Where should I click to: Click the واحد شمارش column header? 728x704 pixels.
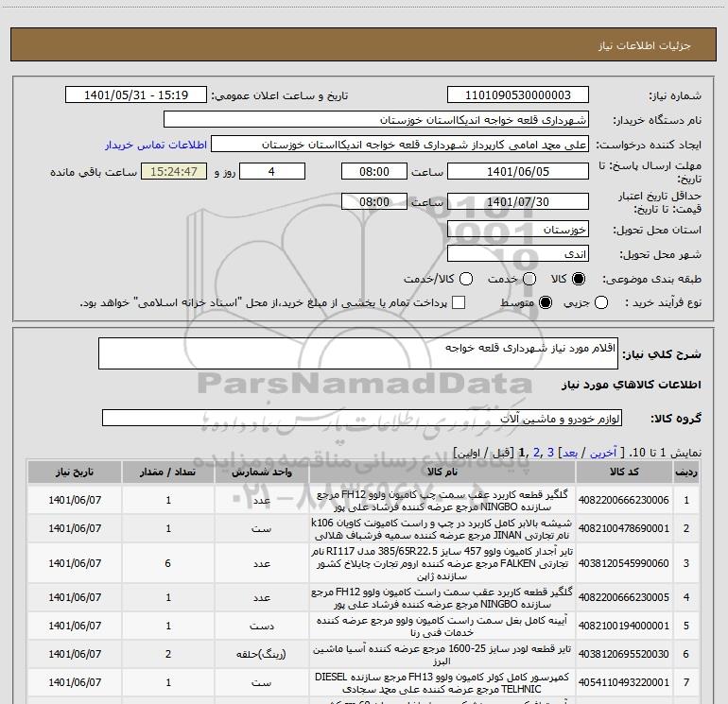[262, 472]
